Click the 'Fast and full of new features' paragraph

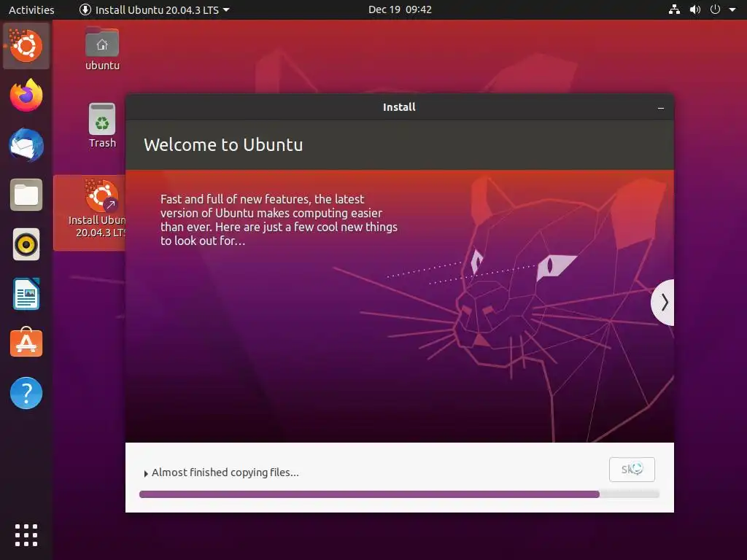click(x=279, y=219)
